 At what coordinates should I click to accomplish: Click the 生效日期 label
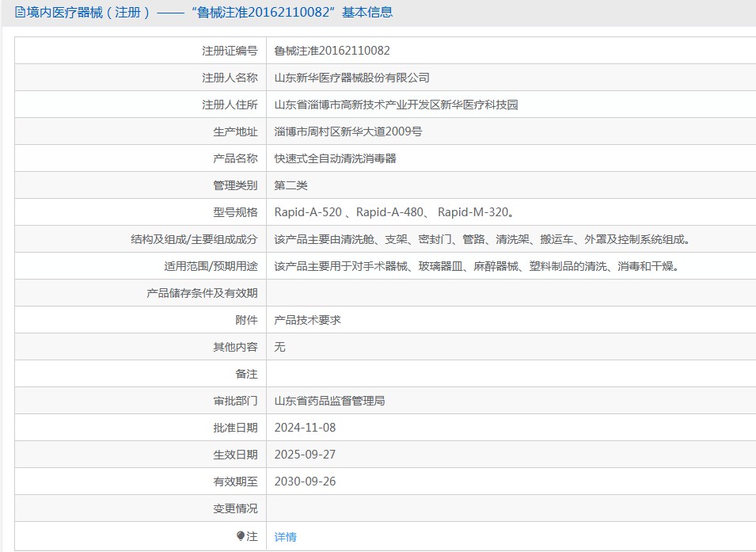pos(235,455)
